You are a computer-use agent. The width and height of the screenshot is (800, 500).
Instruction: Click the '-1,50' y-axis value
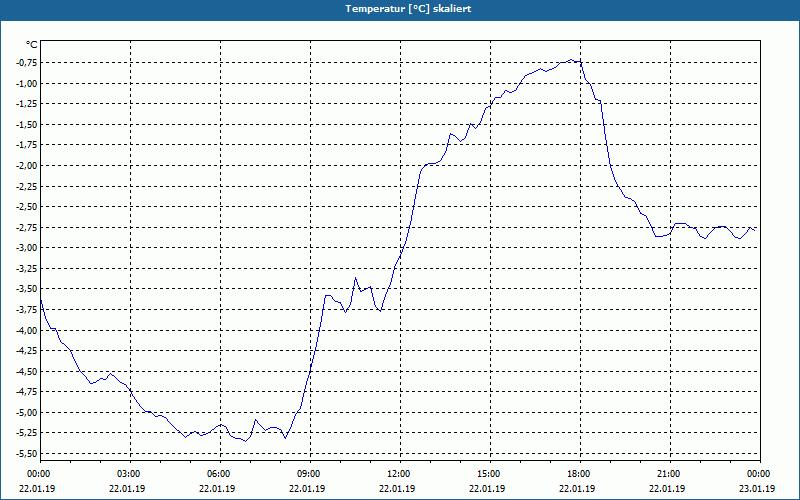[28, 124]
